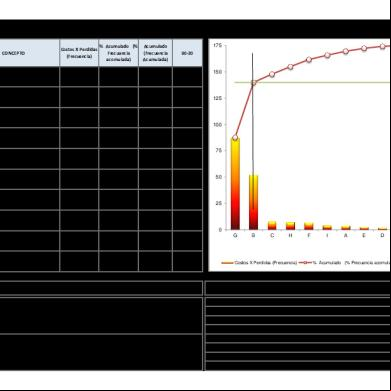The height and width of the screenshot is (391, 391).
Task: Click the F bar in the chart
Action: click(309, 226)
